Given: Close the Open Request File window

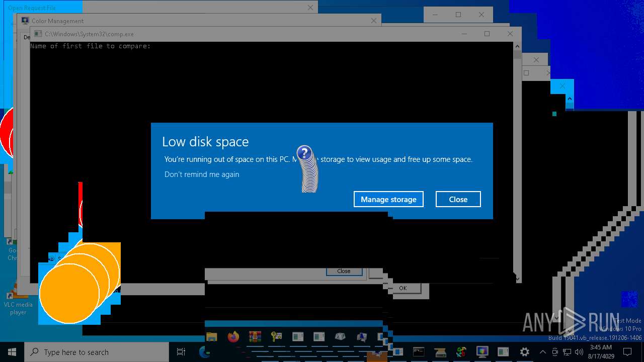Looking at the screenshot, I should pyautogui.click(x=310, y=8).
